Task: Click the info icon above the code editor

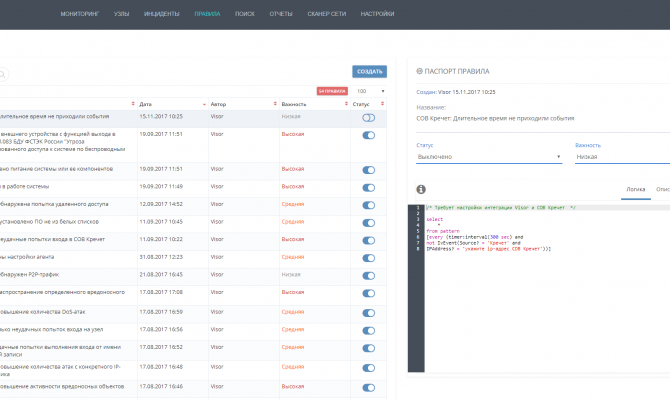Action: (x=421, y=189)
